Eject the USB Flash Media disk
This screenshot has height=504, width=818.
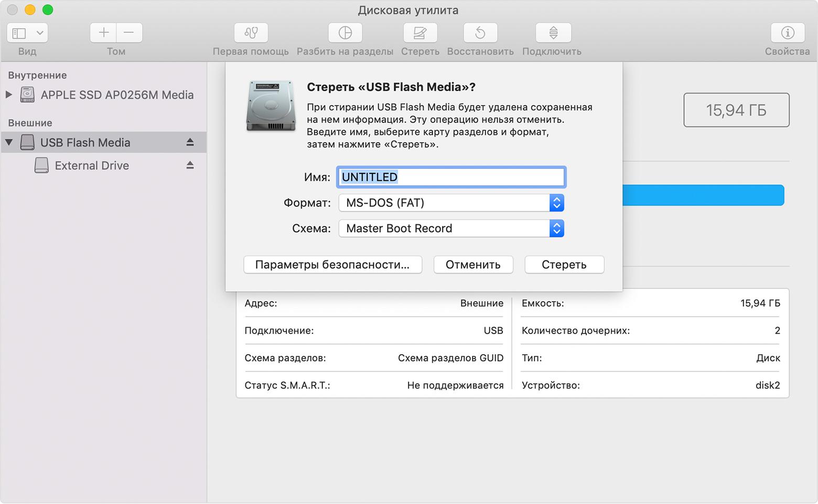[190, 142]
